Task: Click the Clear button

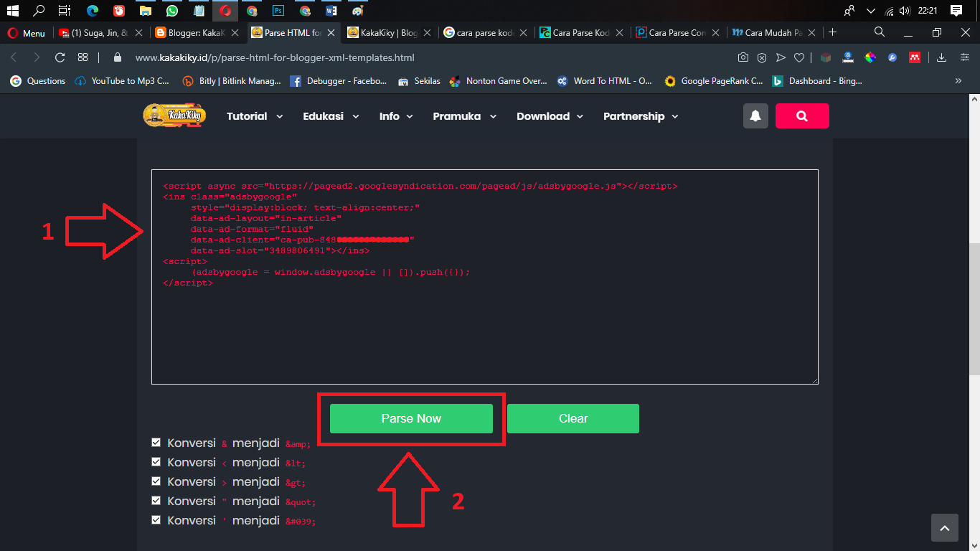Action: click(x=573, y=419)
